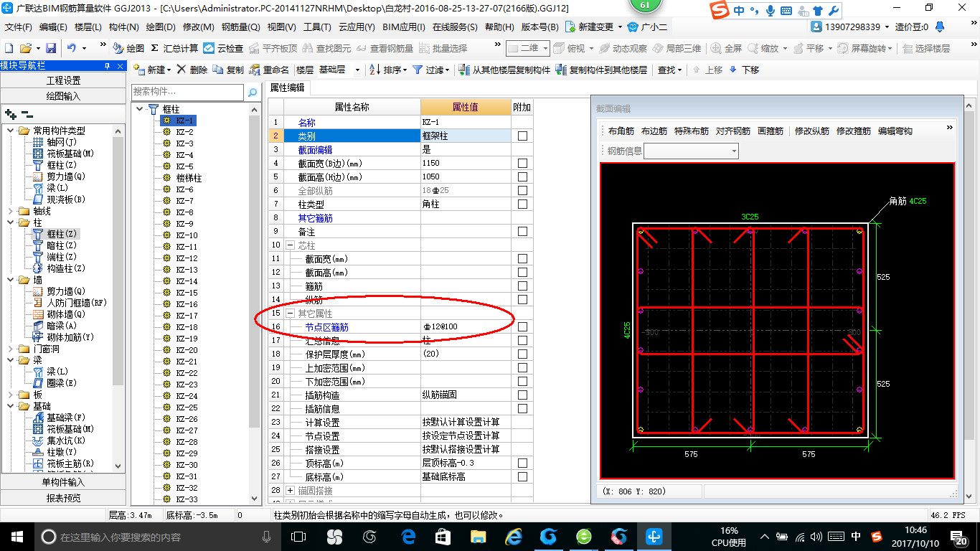Pin the 模块导航栏 panel

coord(107,66)
